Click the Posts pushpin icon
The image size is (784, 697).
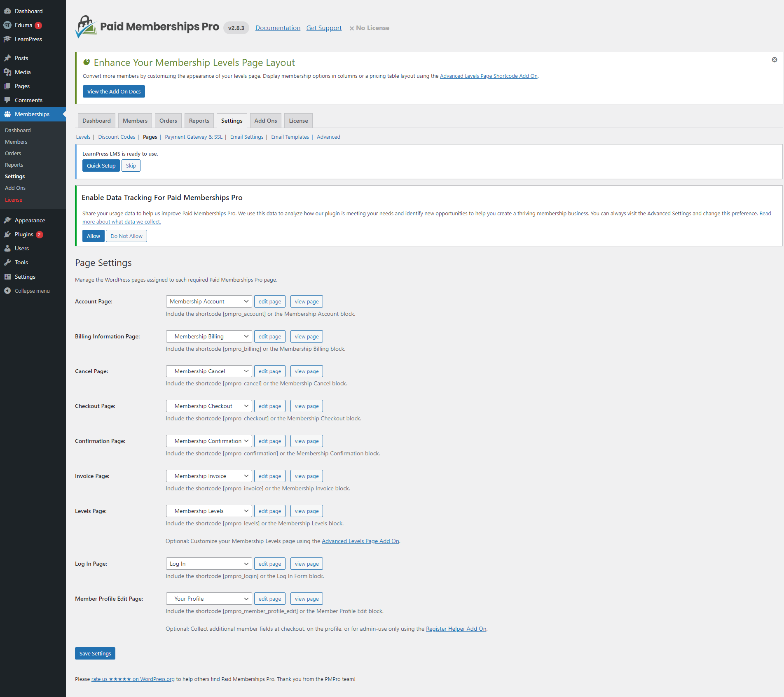coord(7,58)
